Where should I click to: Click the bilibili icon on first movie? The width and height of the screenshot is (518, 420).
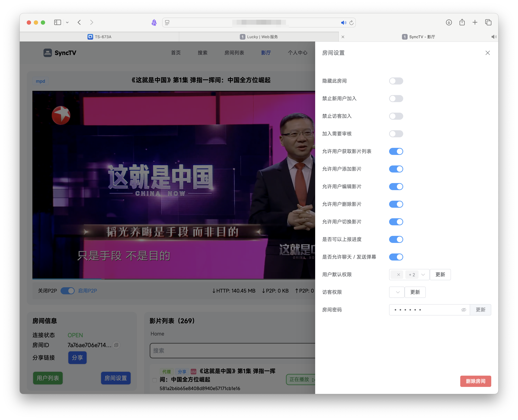tap(193, 372)
